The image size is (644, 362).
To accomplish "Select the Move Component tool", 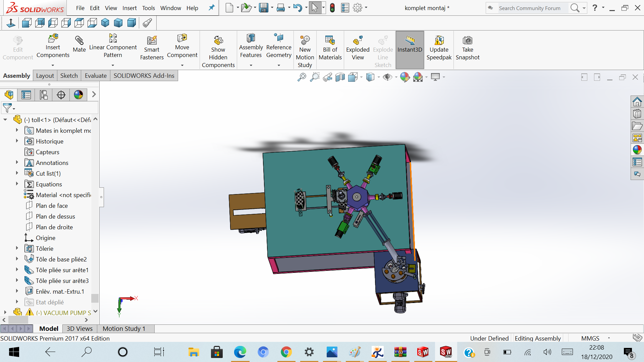I will click(182, 46).
